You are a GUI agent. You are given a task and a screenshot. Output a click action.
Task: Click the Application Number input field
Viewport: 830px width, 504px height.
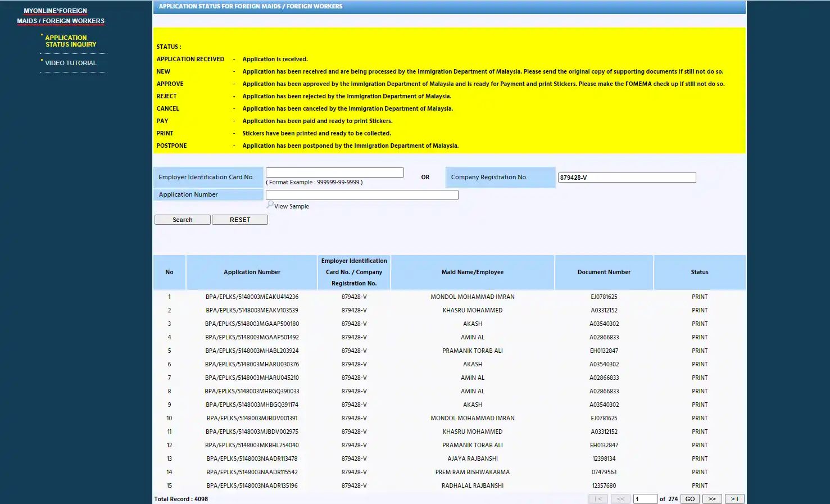point(362,195)
